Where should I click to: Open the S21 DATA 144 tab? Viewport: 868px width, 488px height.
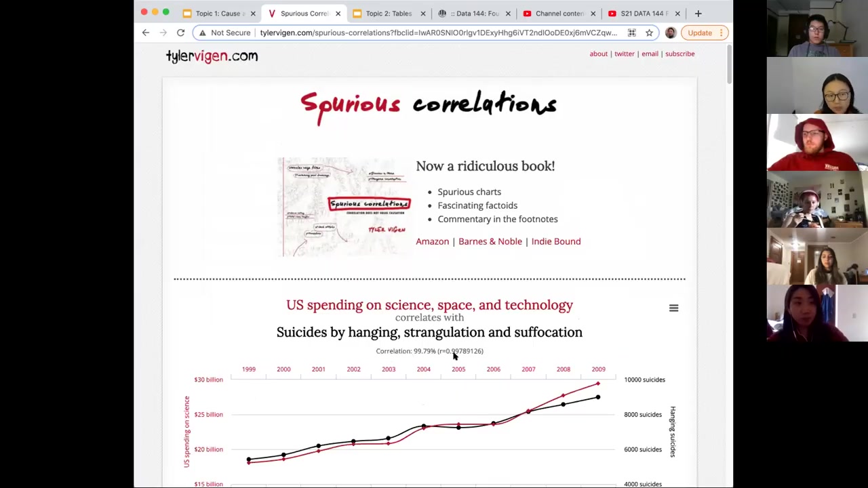[x=643, y=14]
